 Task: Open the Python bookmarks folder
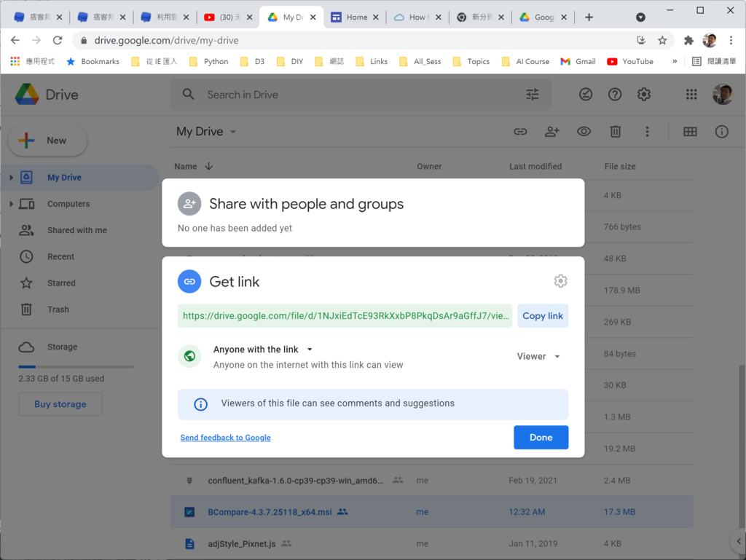(209, 61)
